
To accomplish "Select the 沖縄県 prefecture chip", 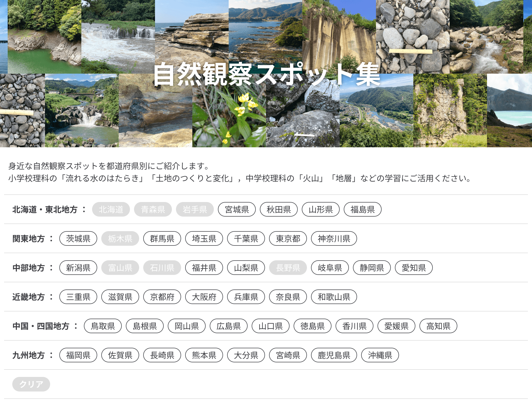I will [x=380, y=355].
